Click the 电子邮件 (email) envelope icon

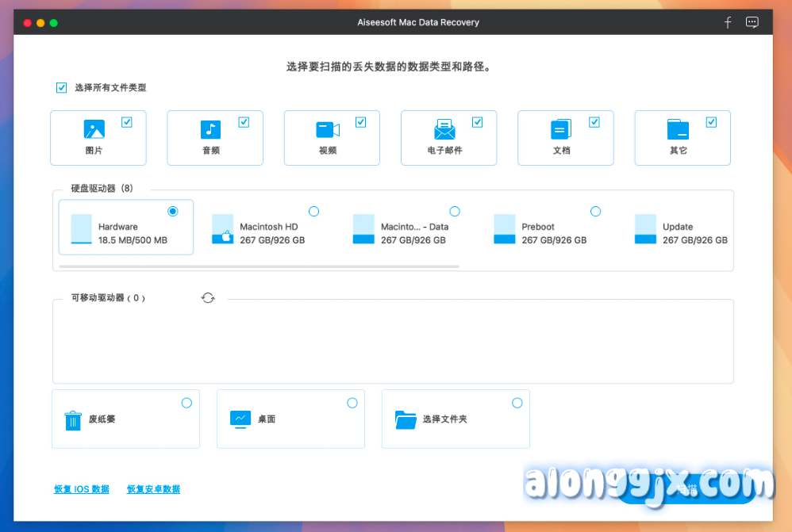click(x=444, y=129)
